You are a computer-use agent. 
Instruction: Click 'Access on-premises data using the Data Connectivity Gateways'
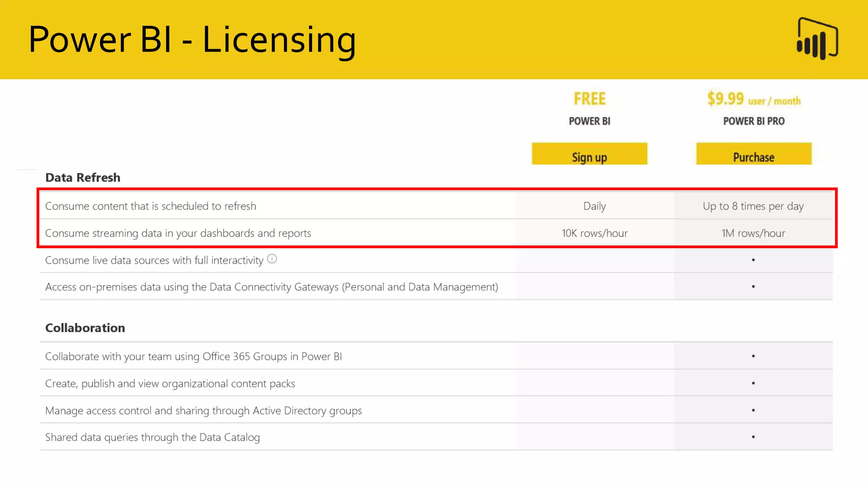272,287
